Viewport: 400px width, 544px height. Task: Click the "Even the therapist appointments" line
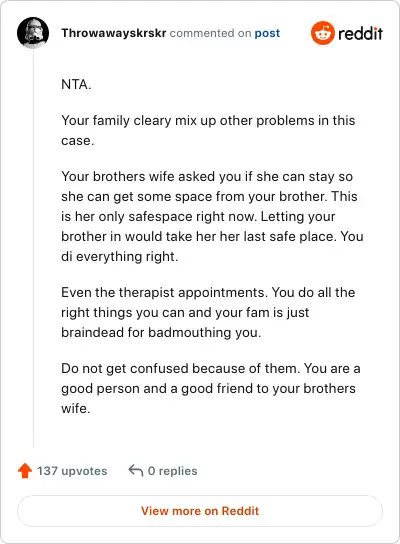tap(208, 292)
